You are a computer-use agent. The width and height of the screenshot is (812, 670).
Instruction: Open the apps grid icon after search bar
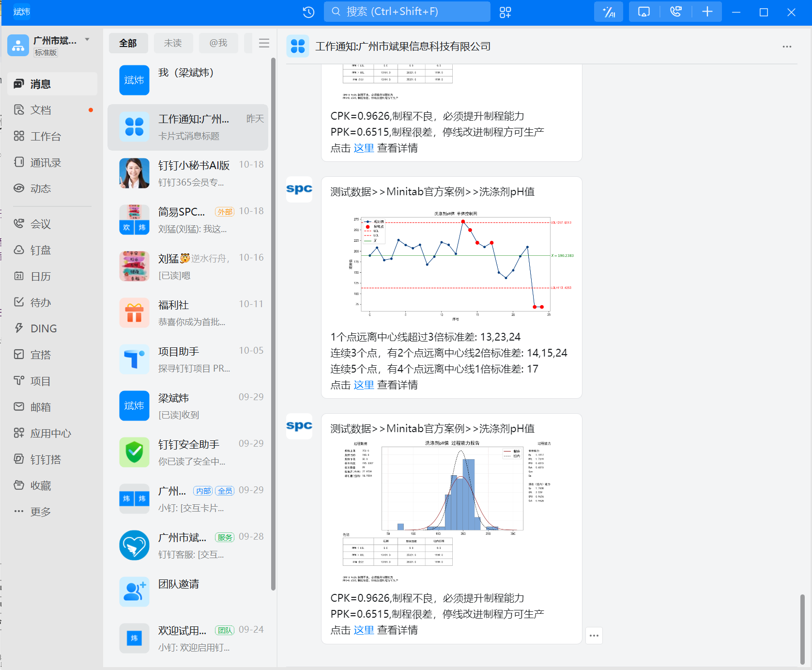coord(505,12)
